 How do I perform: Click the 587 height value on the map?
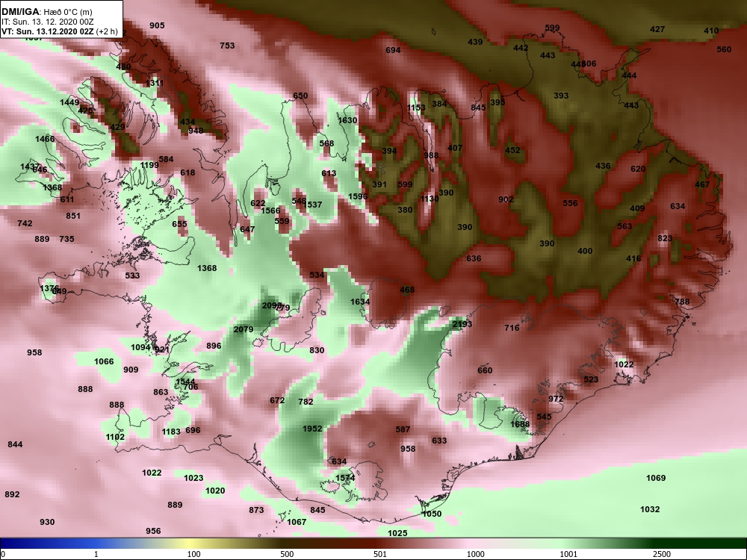pos(403,429)
